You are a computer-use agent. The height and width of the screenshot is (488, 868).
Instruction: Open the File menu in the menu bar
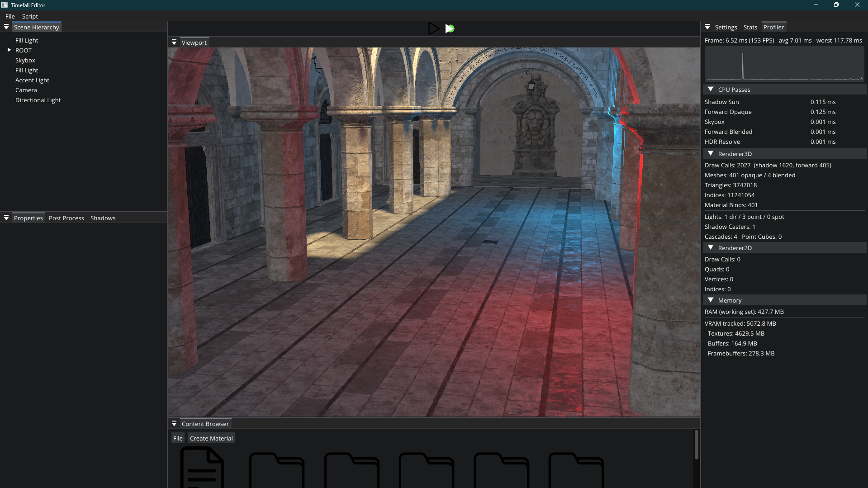(10, 16)
